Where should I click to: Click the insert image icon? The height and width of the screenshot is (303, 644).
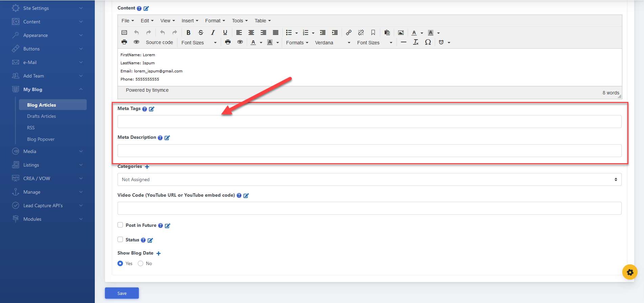coord(401,33)
